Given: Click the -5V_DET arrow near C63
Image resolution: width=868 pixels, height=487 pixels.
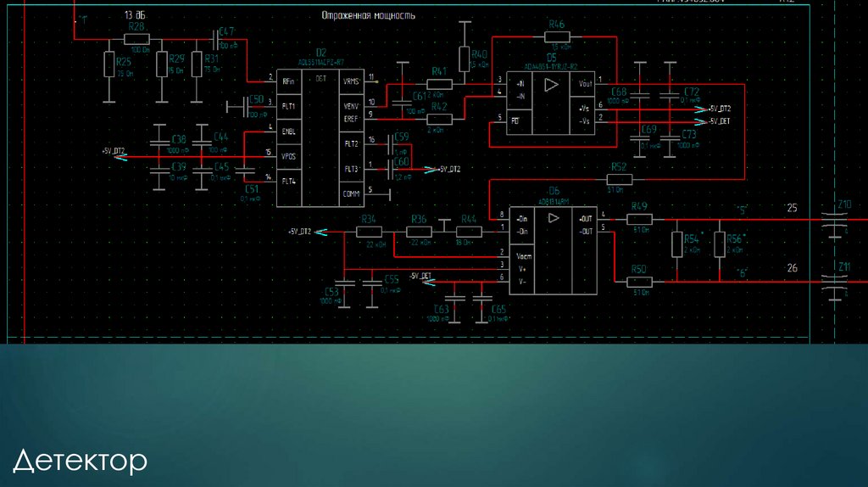Looking at the screenshot, I should (429, 282).
